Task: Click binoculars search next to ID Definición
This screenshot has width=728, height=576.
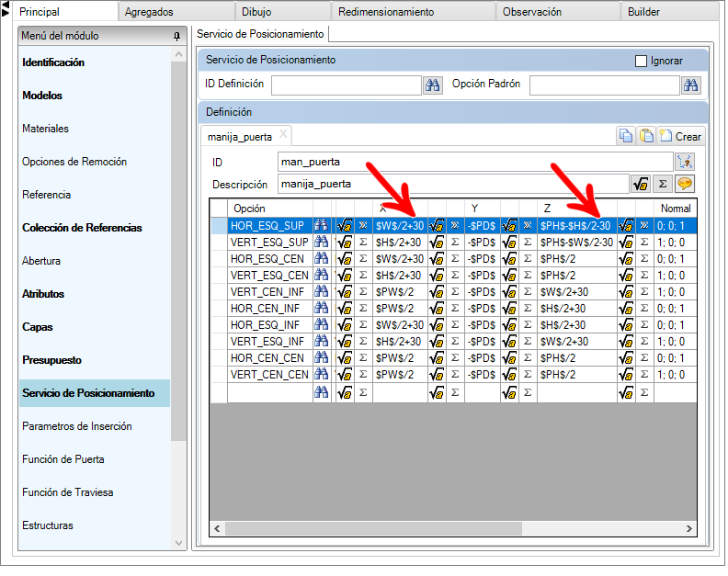Action: [x=433, y=85]
